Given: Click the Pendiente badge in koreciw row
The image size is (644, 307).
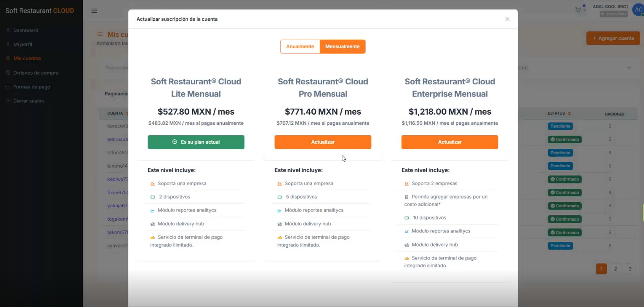Looking at the screenshot, I should 560,126.
